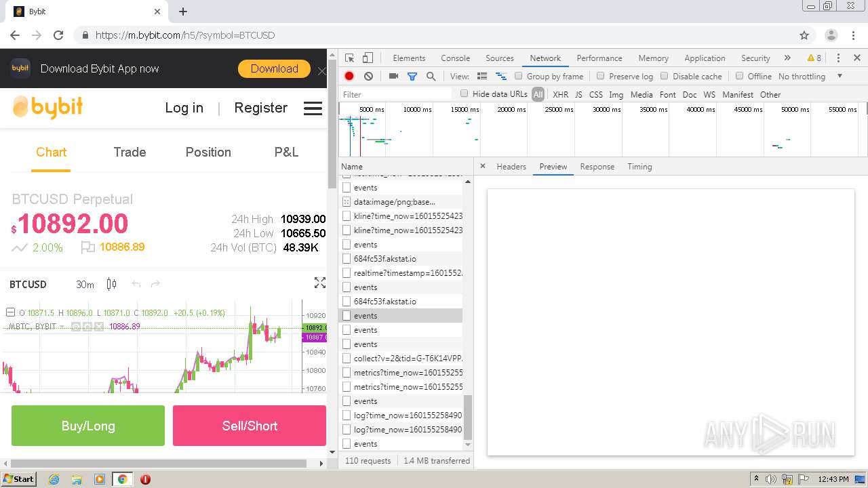This screenshot has width=868, height=488.
Task: Open the Headers tab of request
Action: coord(511,167)
